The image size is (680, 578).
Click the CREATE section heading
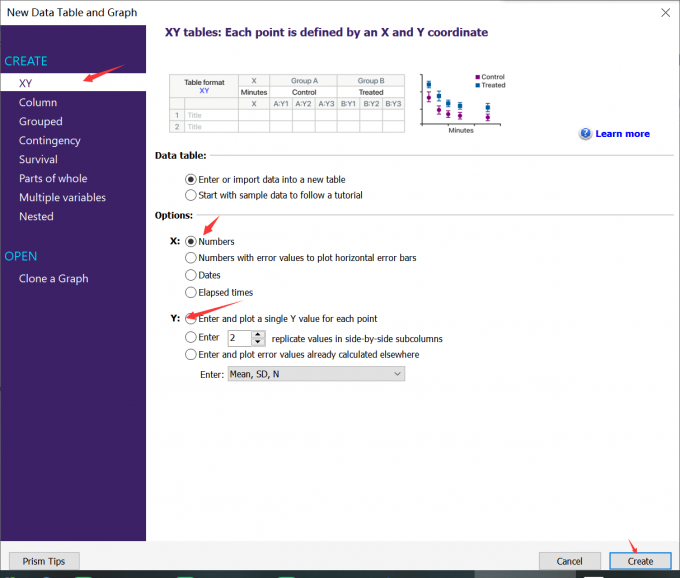26,61
